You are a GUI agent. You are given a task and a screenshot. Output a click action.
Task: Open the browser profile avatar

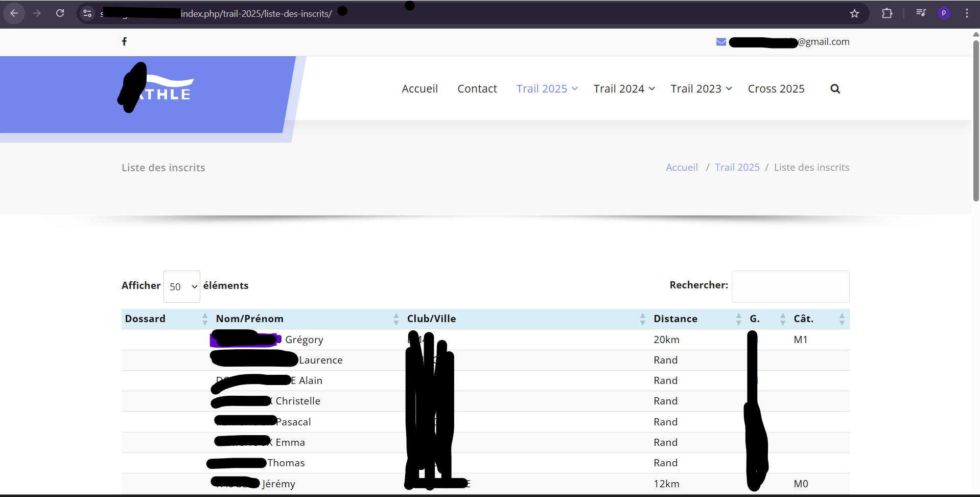pos(944,13)
